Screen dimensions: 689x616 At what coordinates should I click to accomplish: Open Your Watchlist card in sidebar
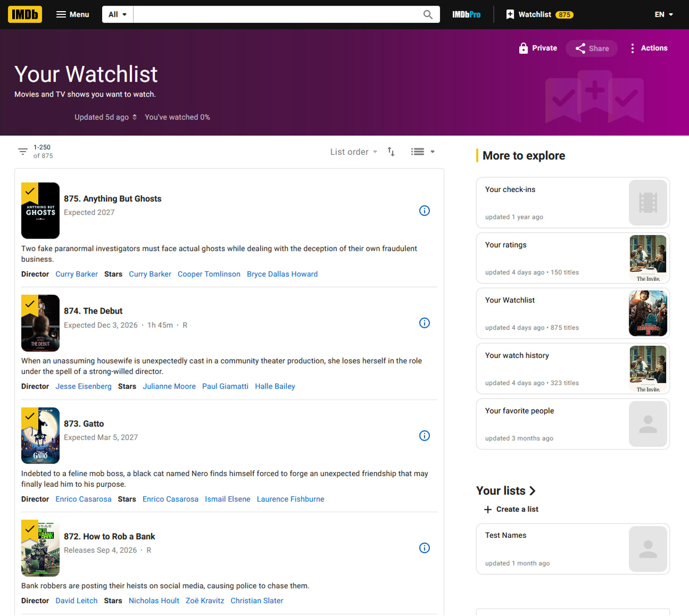coord(573,314)
